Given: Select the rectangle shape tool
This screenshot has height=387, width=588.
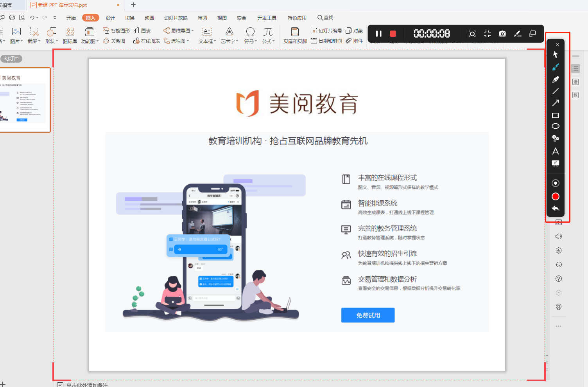Looking at the screenshot, I should (x=556, y=115).
